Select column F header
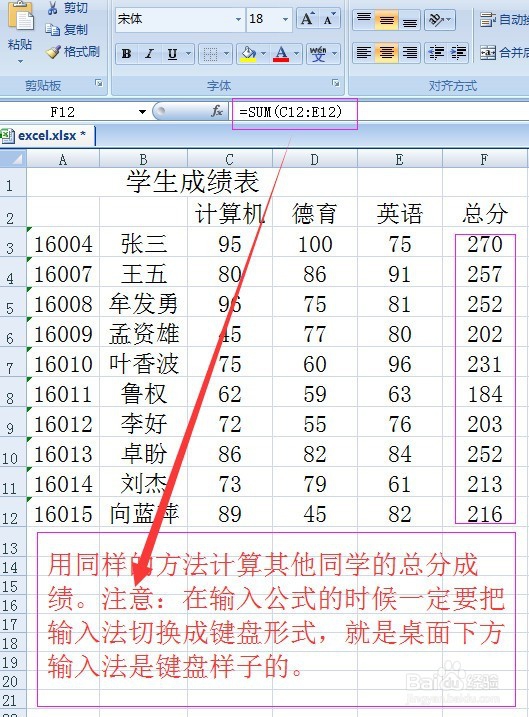529x717 pixels. tap(484, 160)
